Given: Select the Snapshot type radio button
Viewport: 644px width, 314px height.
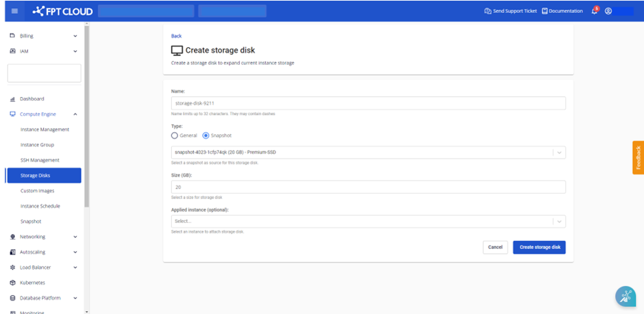Looking at the screenshot, I should point(206,135).
